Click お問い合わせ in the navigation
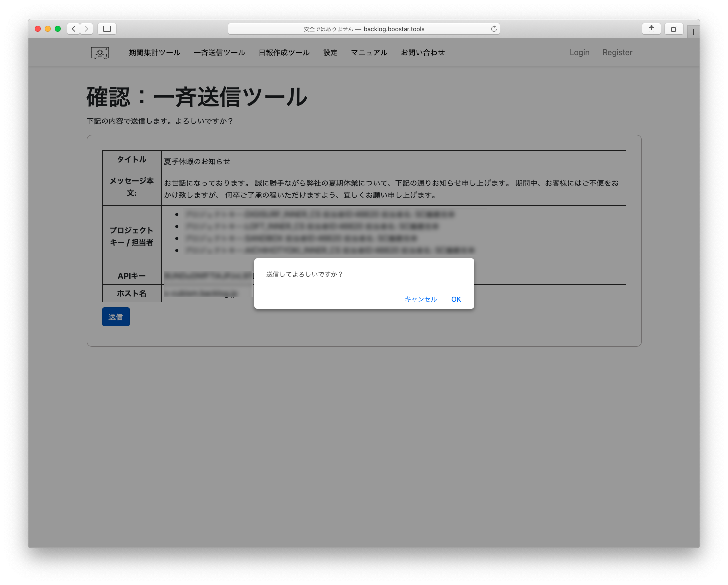The image size is (728, 585). pos(422,53)
